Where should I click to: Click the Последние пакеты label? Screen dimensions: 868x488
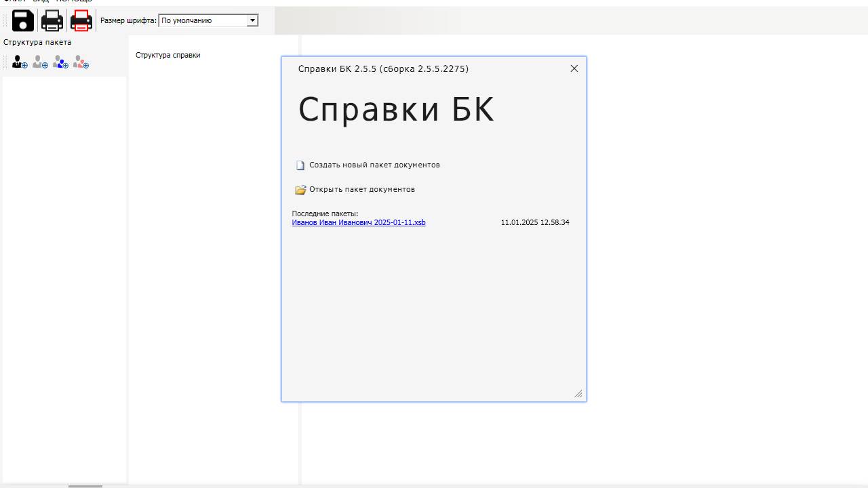pos(325,213)
